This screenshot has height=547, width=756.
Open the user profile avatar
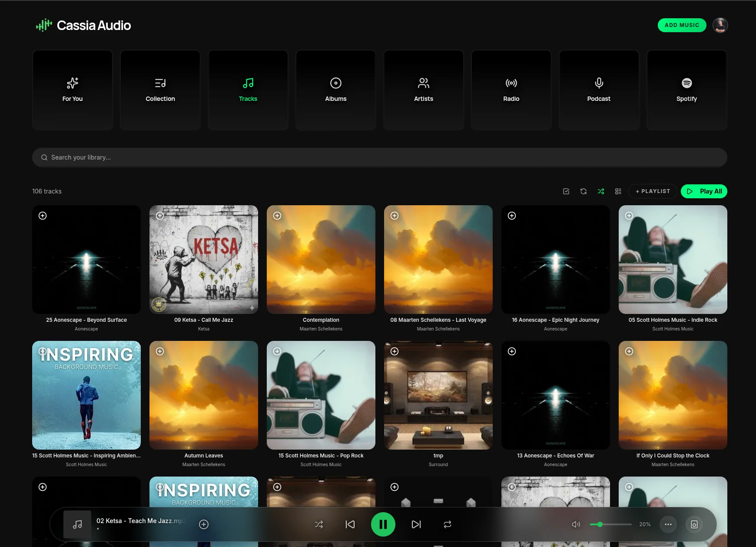[720, 25]
